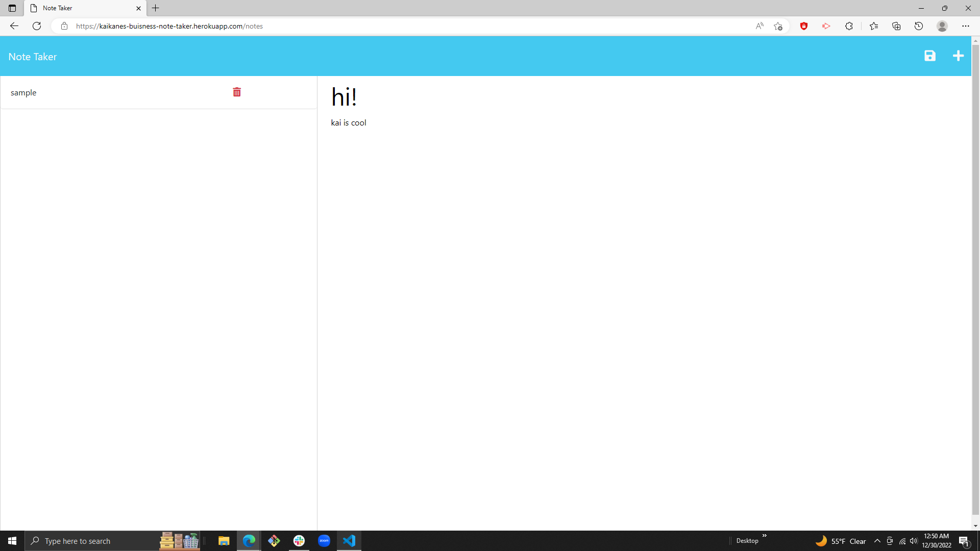Screen dimensions: 980x551
Task: Click the browser profile avatar icon
Action: [942, 26]
